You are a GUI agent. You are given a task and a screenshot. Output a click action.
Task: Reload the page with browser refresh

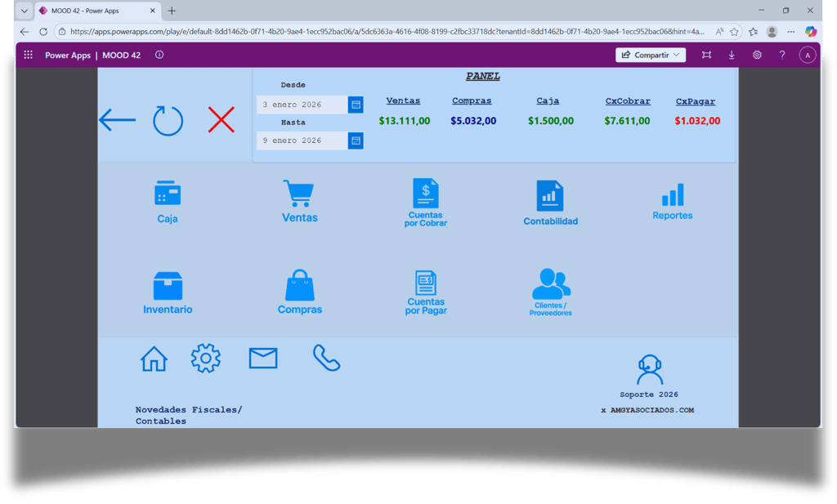pyautogui.click(x=43, y=32)
